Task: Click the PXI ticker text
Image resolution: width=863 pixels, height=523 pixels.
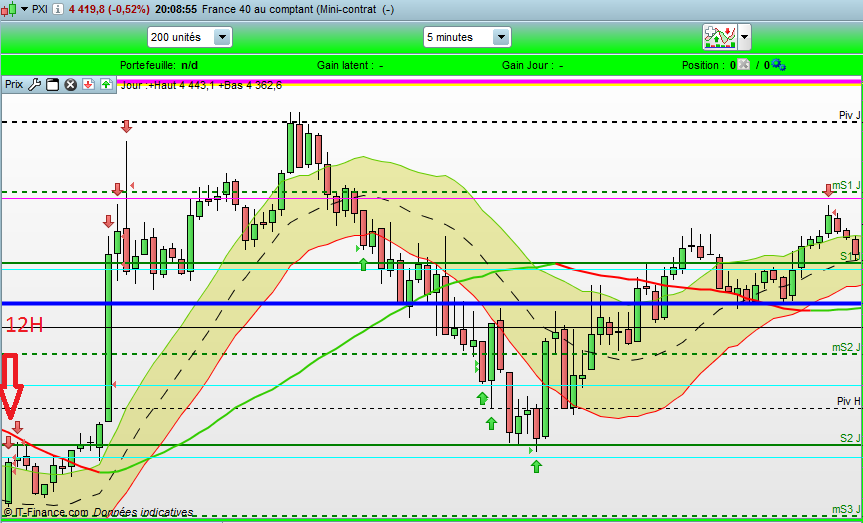Action: pyautogui.click(x=41, y=9)
